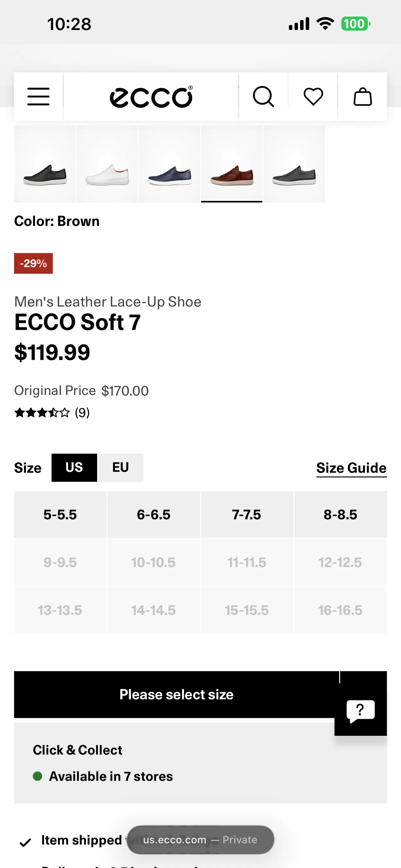Switch to the US size tab
Viewport: 401px width, 868px height.
(x=74, y=467)
